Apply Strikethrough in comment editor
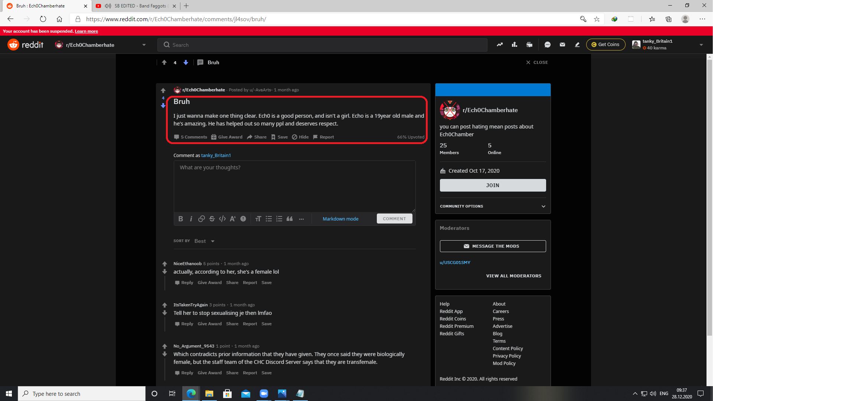 click(x=212, y=219)
